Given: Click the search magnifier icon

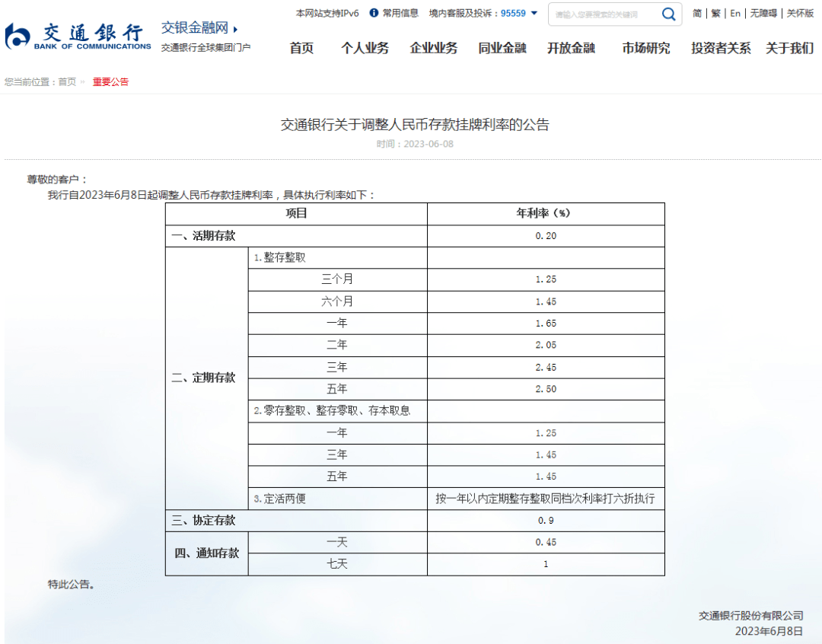Looking at the screenshot, I should pos(668,14).
